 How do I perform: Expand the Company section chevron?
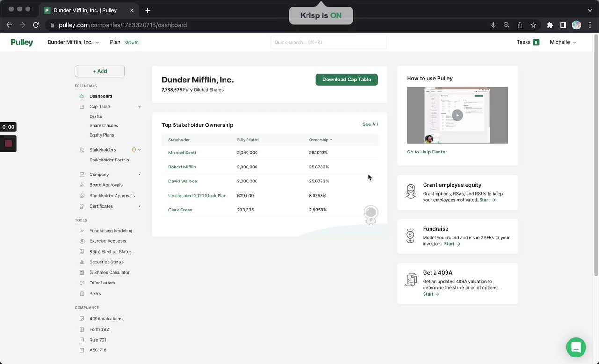click(x=139, y=175)
